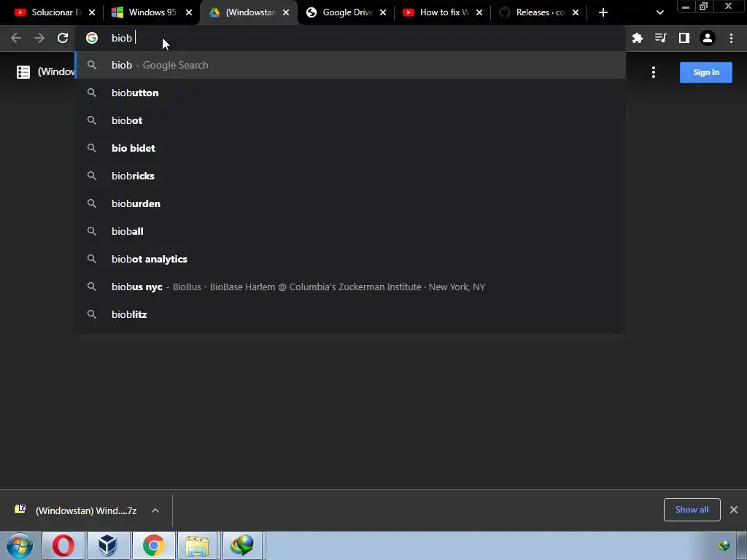Viewport: 747px width, 560px height.
Task: Open Chrome's three-dot menu
Action: coord(731,38)
